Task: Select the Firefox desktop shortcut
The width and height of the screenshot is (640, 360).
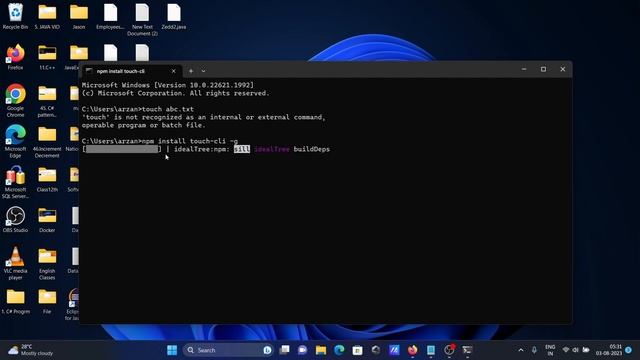Action: tap(16, 57)
